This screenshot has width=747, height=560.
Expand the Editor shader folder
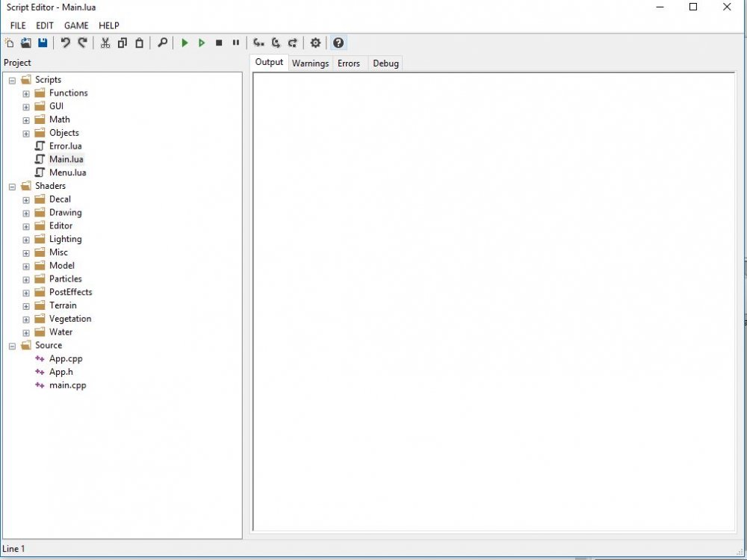[x=26, y=227]
